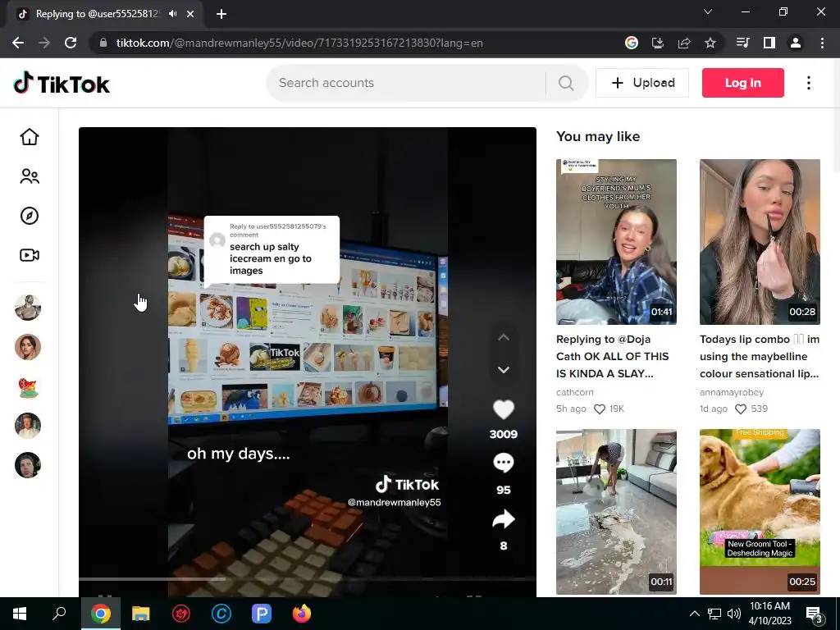This screenshot has height=630, width=840.
Task: Open the dog grooming tool video thumbnail
Action: point(760,512)
